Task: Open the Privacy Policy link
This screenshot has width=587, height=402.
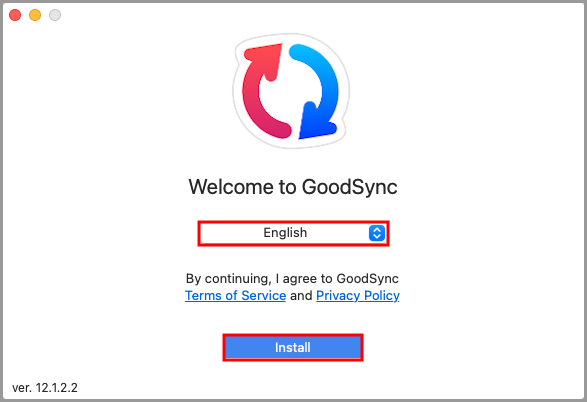Action: click(358, 296)
